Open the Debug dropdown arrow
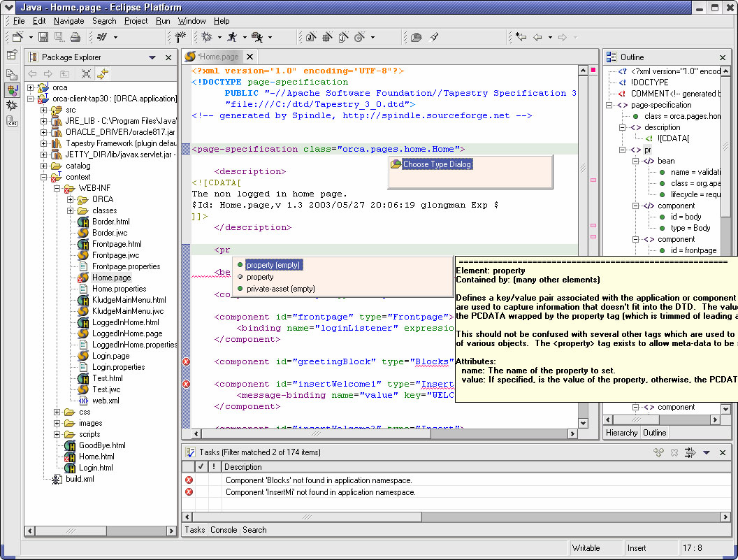This screenshot has width=738, height=560. pyautogui.click(x=219, y=37)
